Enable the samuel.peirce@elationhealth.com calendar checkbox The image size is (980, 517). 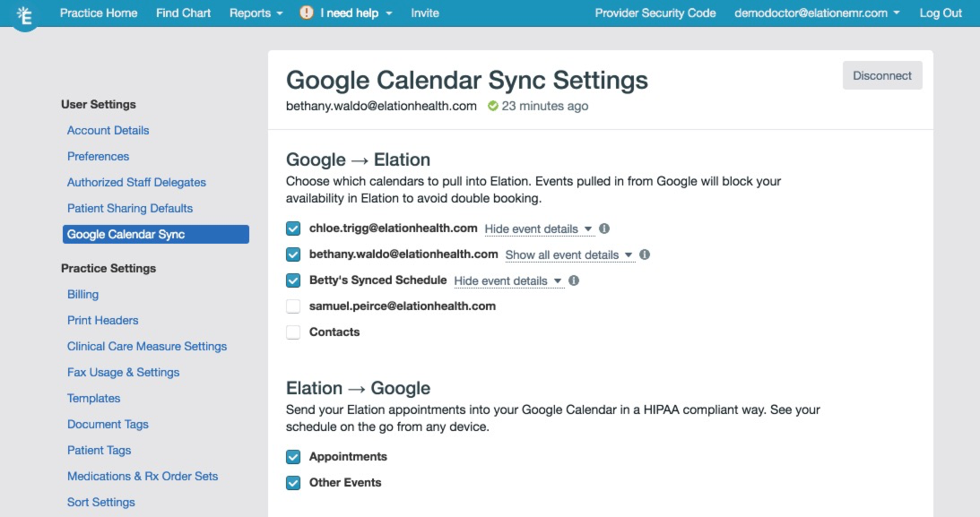[x=293, y=306]
